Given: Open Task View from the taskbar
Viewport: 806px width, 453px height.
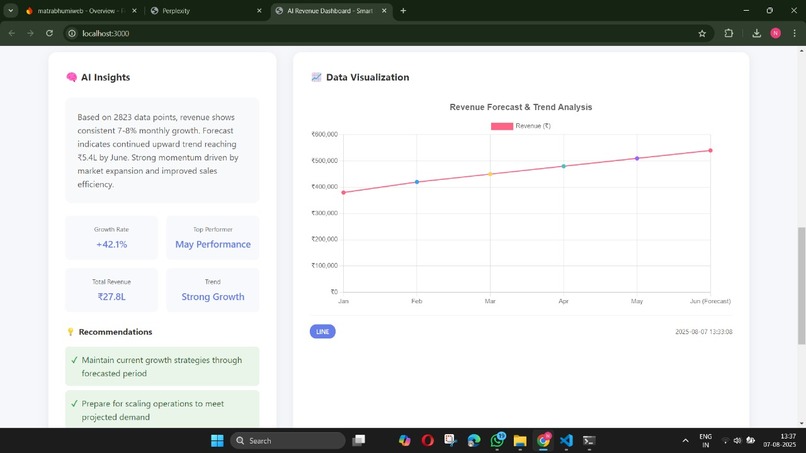Looking at the screenshot, I should click(359, 441).
